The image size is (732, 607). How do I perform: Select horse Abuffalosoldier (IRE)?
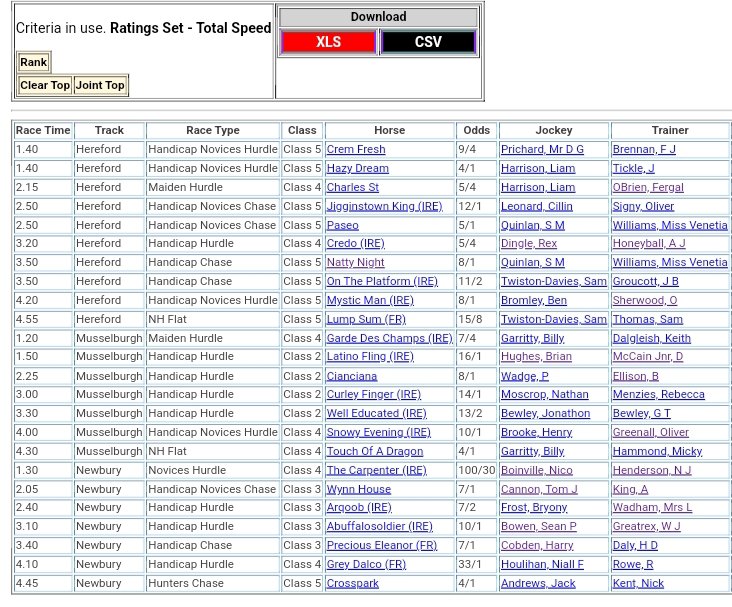point(379,527)
